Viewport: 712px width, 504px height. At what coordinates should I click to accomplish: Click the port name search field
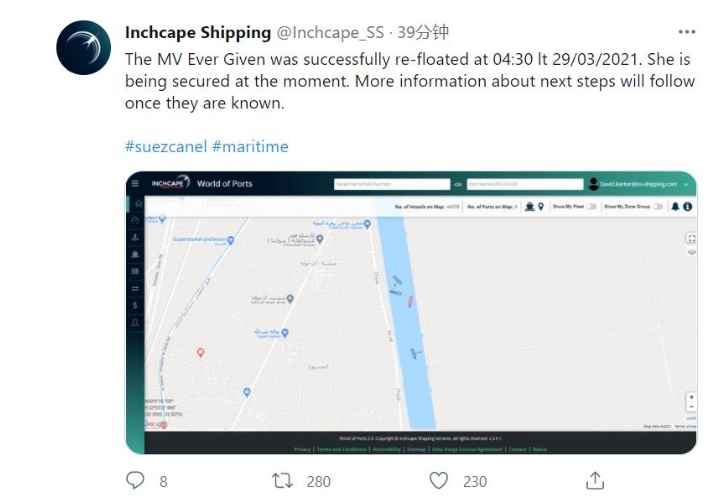click(x=525, y=184)
